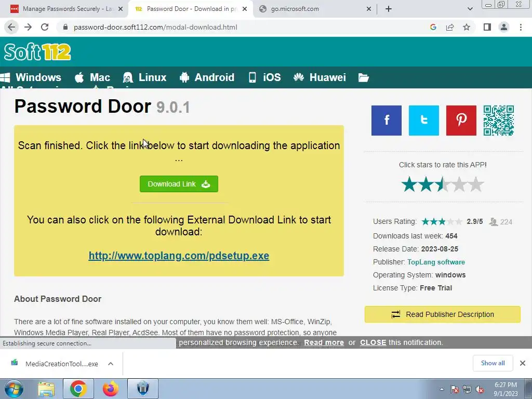Open the toplang.com/pdsetup.exe external link
Screen dimensions: 532x399
179,256
